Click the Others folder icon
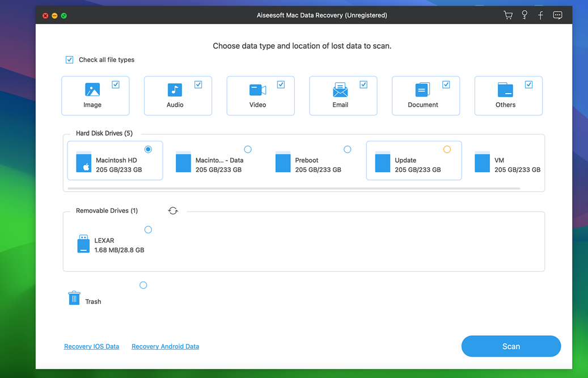The image size is (588, 378). pos(505,90)
